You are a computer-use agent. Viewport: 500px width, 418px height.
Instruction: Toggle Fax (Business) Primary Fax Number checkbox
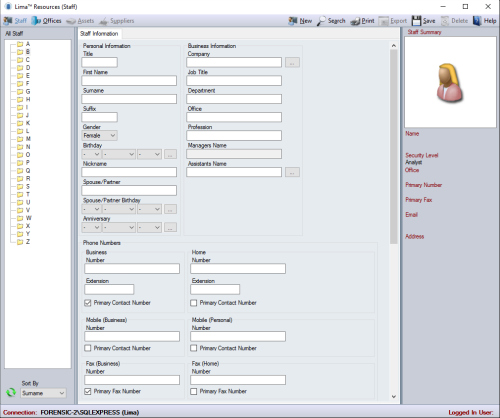[88, 391]
